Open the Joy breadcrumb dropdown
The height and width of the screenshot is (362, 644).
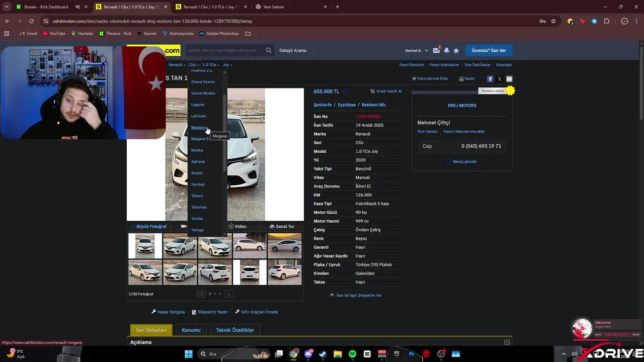pos(227,65)
